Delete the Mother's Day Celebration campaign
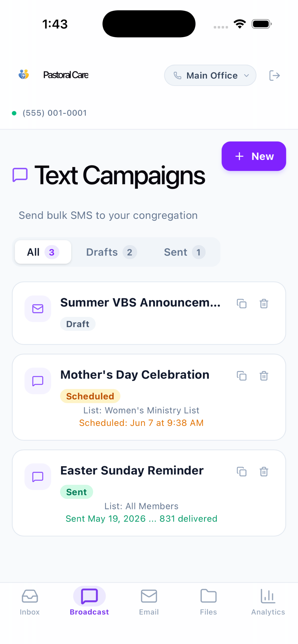 coord(264,376)
